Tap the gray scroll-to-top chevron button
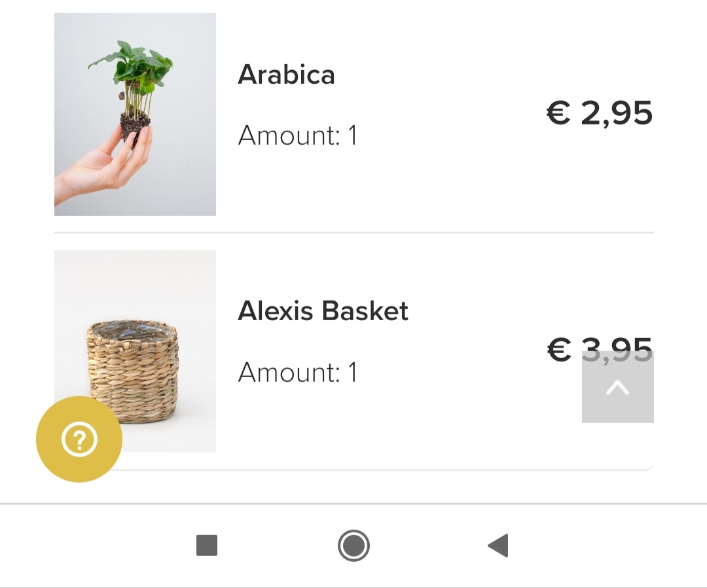The image size is (707, 588). coord(618,387)
